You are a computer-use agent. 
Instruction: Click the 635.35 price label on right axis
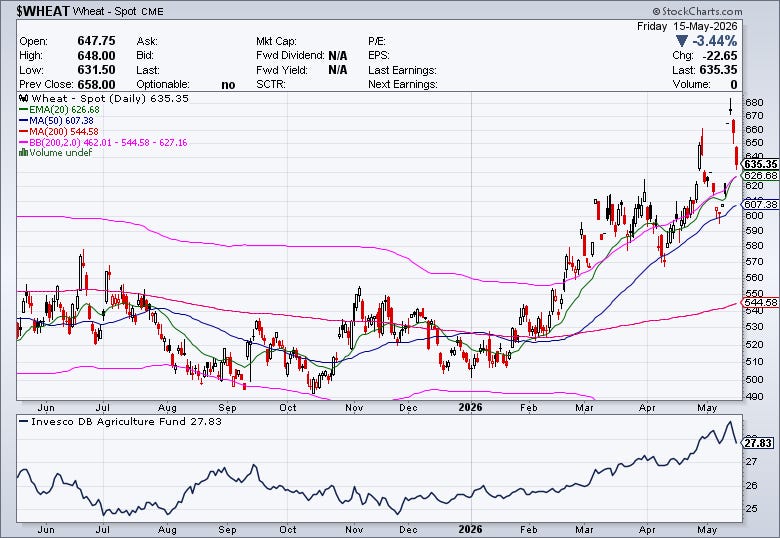pyautogui.click(x=760, y=164)
